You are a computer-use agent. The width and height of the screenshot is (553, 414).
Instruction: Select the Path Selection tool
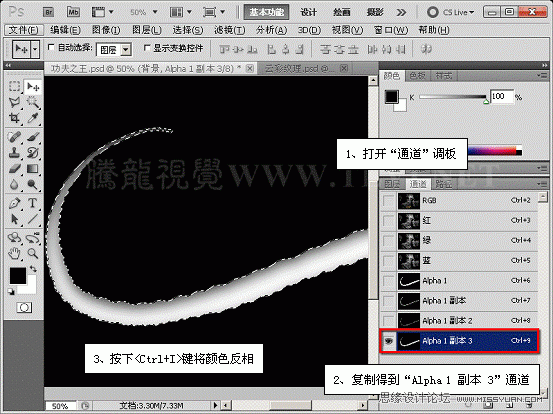[14, 219]
